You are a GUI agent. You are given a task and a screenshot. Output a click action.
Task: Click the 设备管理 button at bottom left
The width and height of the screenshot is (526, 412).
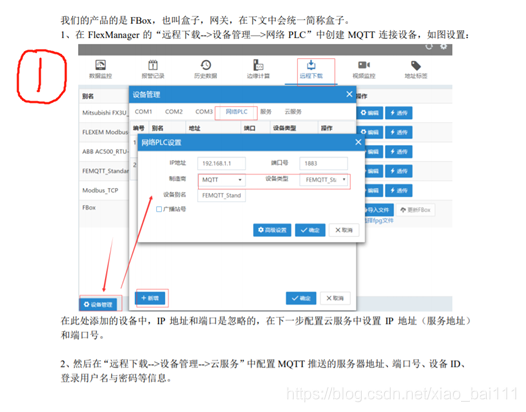[98, 304]
